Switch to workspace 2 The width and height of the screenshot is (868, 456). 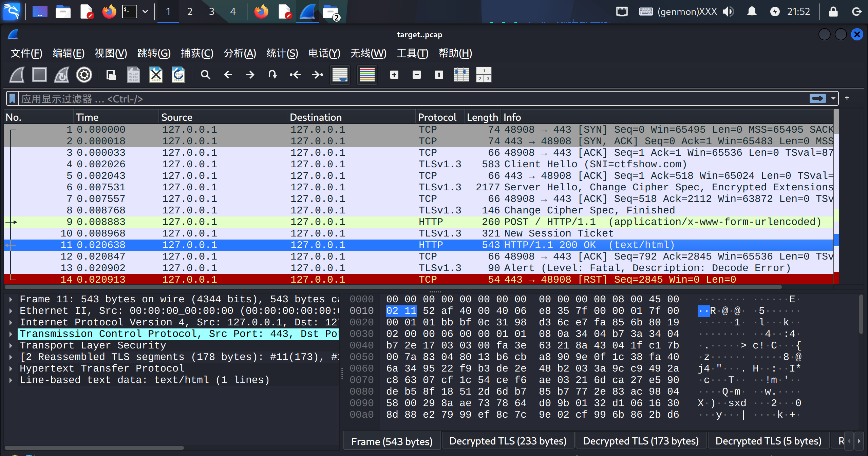[x=190, y=12]
